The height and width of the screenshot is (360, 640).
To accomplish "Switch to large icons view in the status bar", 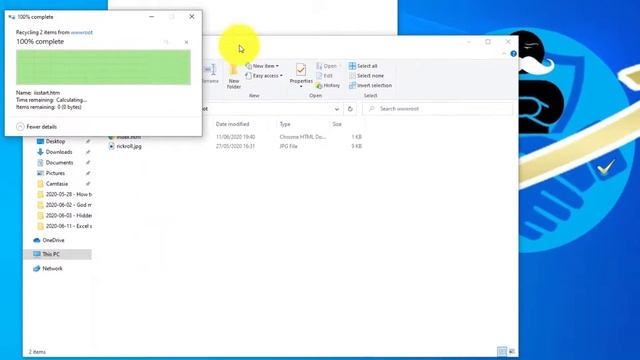I will pos(512,351).
